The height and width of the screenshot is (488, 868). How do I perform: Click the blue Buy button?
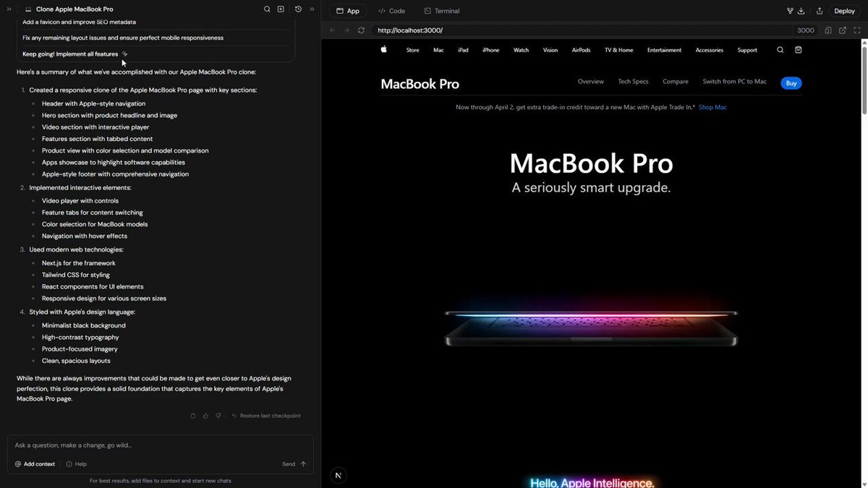tap(791, 83)
